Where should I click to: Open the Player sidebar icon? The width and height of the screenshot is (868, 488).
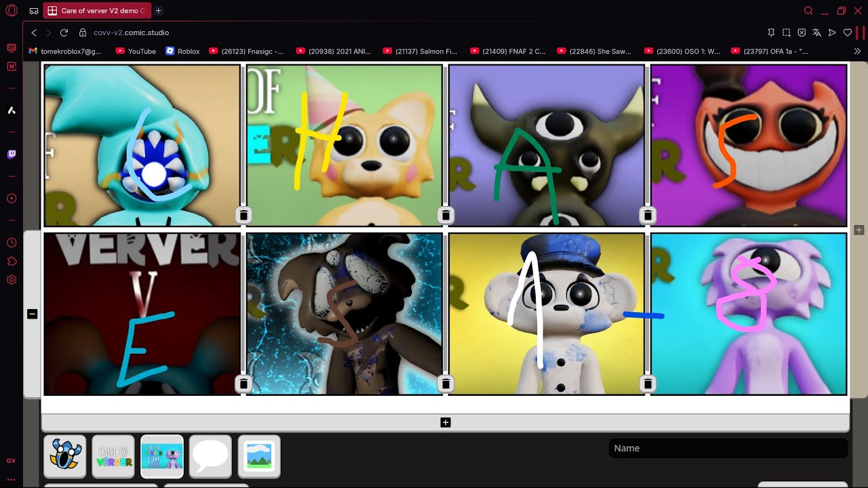[x=11, y=199]
